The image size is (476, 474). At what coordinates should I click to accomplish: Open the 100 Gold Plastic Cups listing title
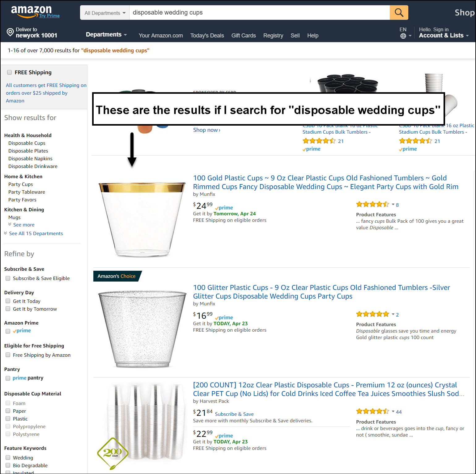(326, 182)
